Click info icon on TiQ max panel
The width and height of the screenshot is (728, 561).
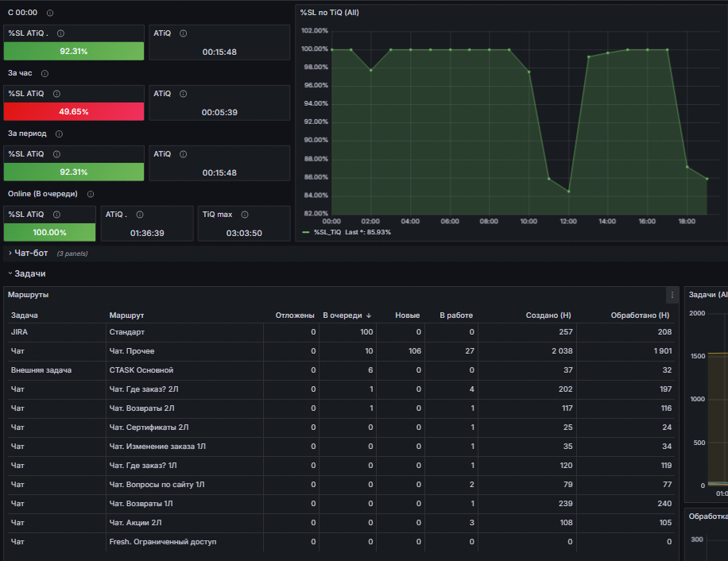(x=245, y=215)
